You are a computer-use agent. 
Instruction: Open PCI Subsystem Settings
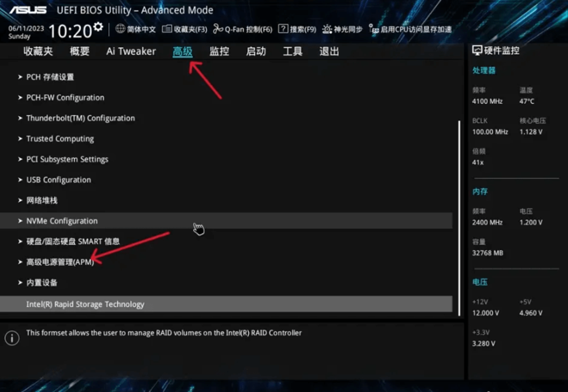pyautogui.click(x=67, y=159)
